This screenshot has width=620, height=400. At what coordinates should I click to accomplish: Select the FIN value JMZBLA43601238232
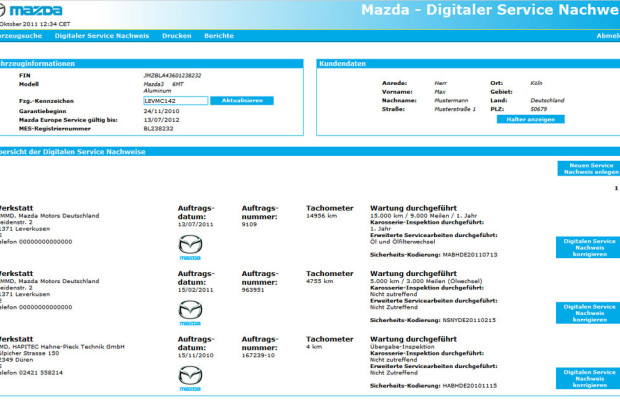[x=172, y=75]
